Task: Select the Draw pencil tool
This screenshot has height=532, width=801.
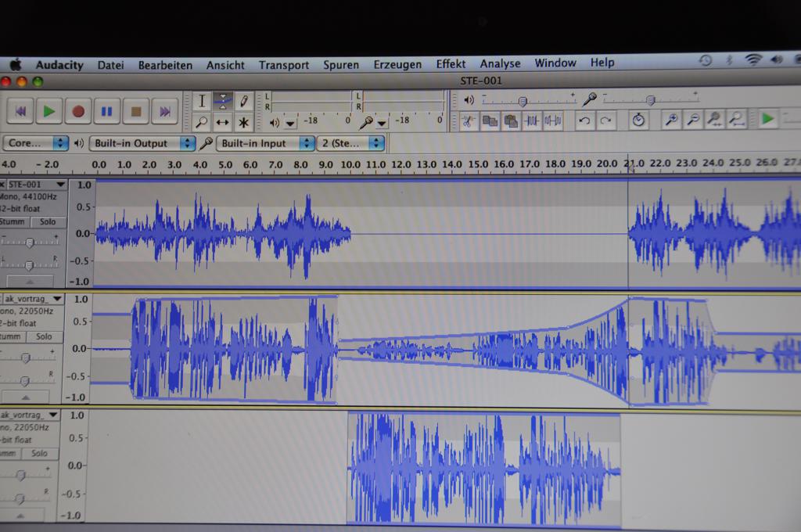Action: click(x=244, y=101)
